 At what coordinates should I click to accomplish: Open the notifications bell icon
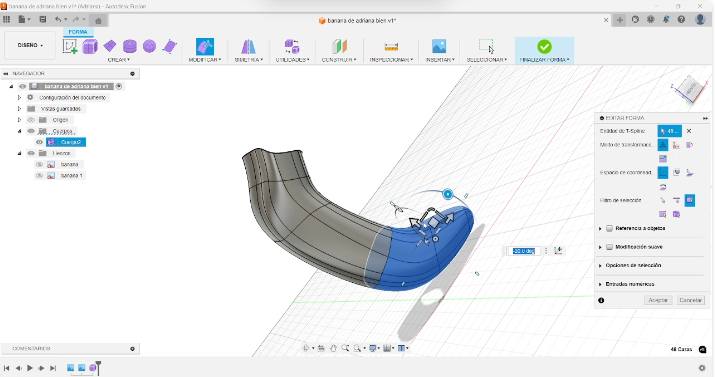[666, 20]
